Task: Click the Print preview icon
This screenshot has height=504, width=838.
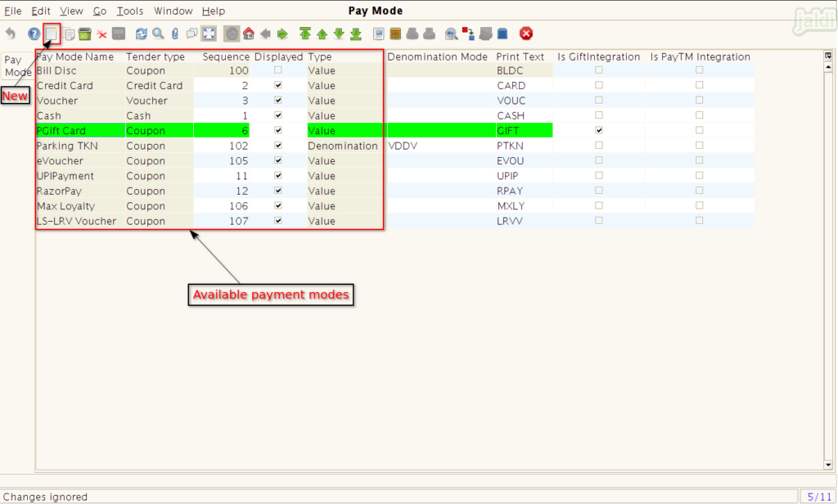Action: pos(412,34)
